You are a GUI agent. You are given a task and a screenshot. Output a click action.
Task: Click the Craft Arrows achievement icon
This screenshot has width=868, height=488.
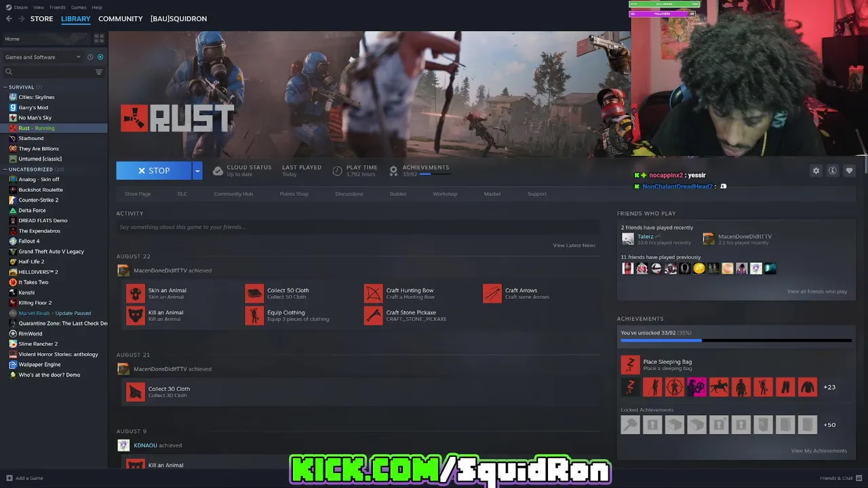coord(492,293)
